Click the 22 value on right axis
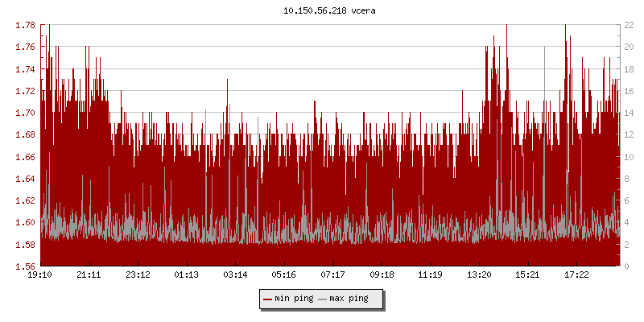Image resolution: width=644 pixels, height=322 pixels. click(x=629, y=25)
